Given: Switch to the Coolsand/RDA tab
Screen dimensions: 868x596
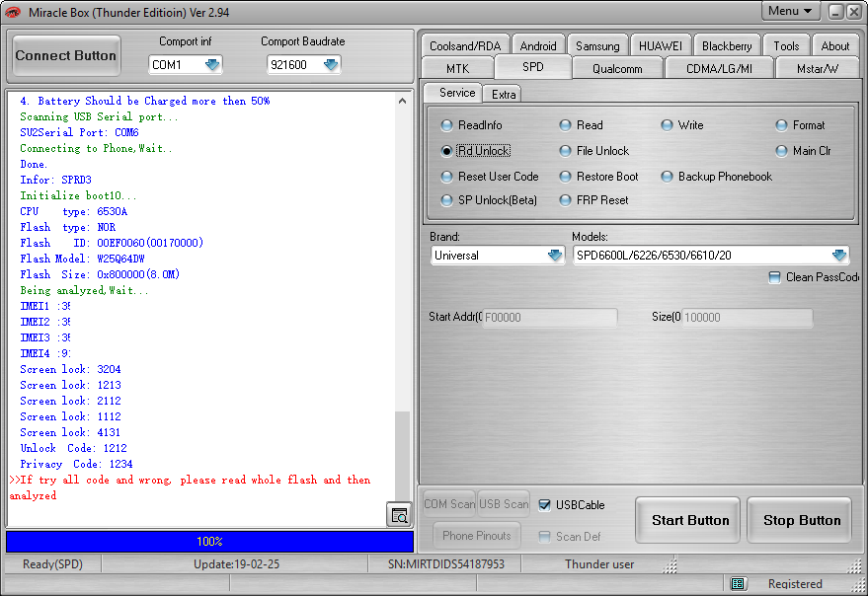Looking at the screenshot, I should click(465, 46).
